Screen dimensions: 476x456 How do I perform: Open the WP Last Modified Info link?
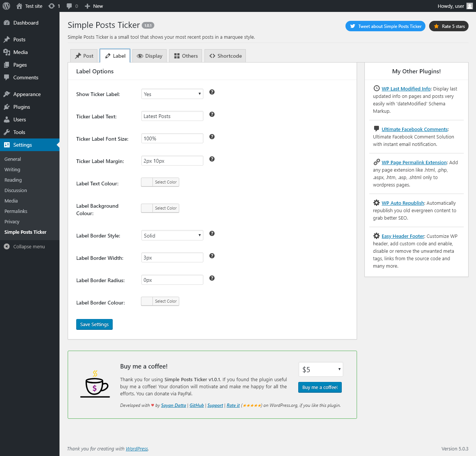tap(406, 89)
